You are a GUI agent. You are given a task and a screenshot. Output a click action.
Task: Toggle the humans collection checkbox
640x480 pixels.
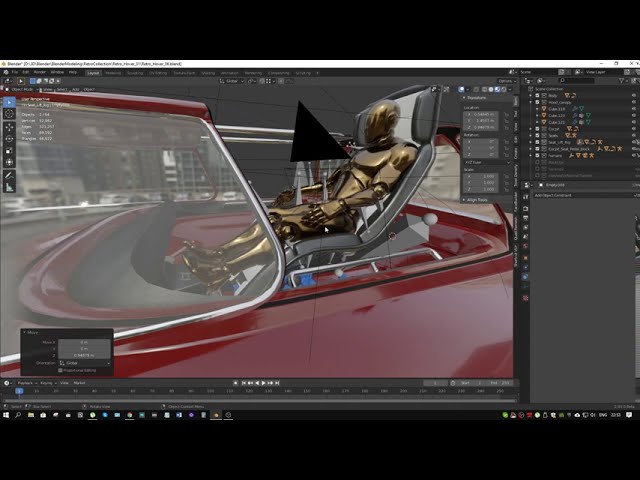538,156
